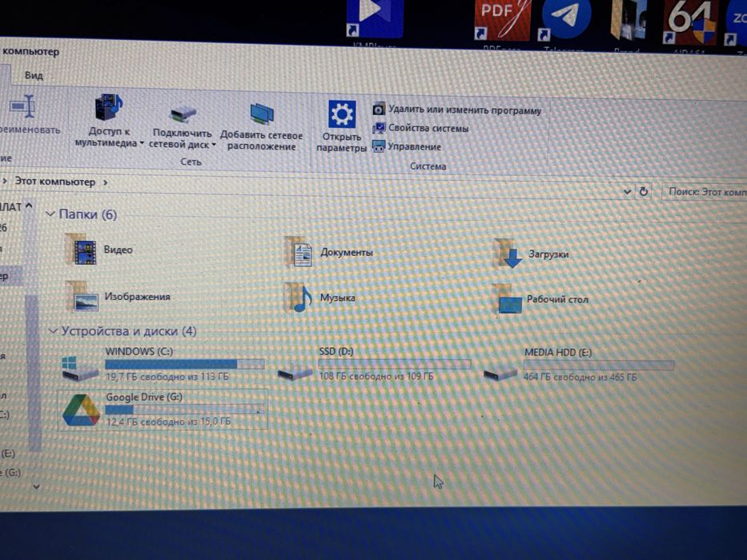Click Add network location (Добавить сетевое расположение) icon
The image size is (747, 560).
point(262,114)
